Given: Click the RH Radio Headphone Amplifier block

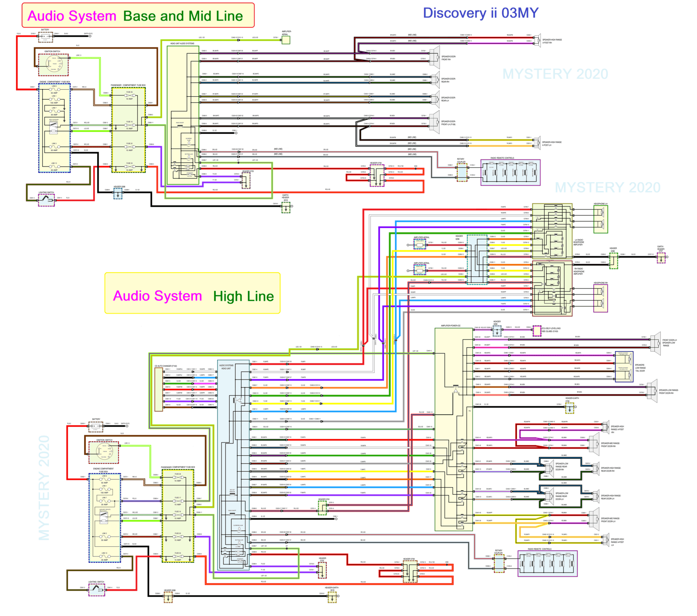Looking at the screenshot, I should point(552,289).
